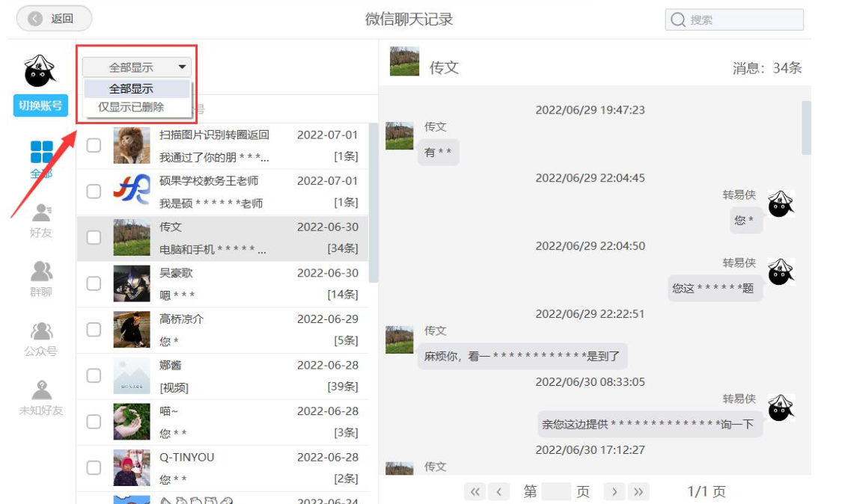854x504 pixels.
Task: Go to last page with » button
Action: point(638,492)
